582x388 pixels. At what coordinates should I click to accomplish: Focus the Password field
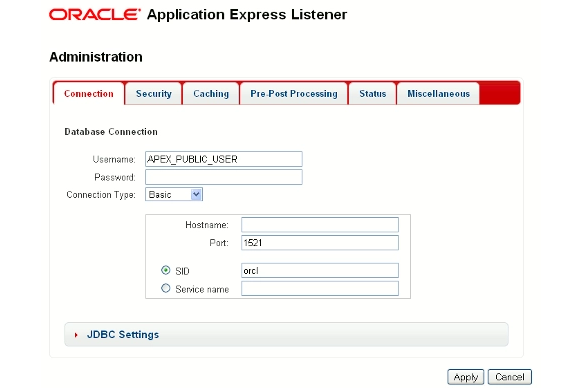pyautogui.click(x=224, y=177)
